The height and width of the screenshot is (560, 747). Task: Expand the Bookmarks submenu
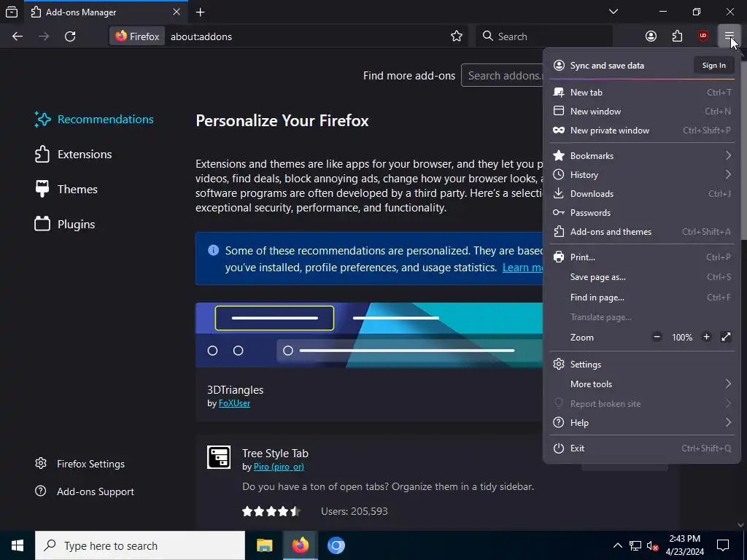click(642, 156)
